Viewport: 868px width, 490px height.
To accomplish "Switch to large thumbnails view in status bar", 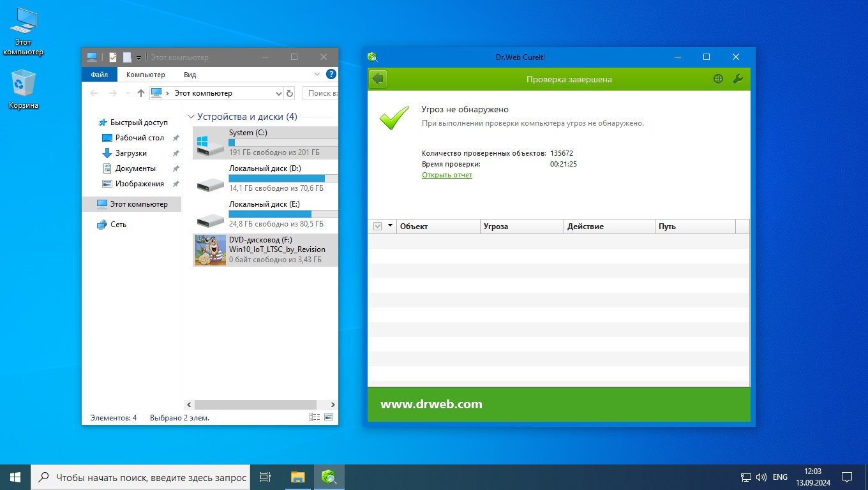I will tap(329, 417).
